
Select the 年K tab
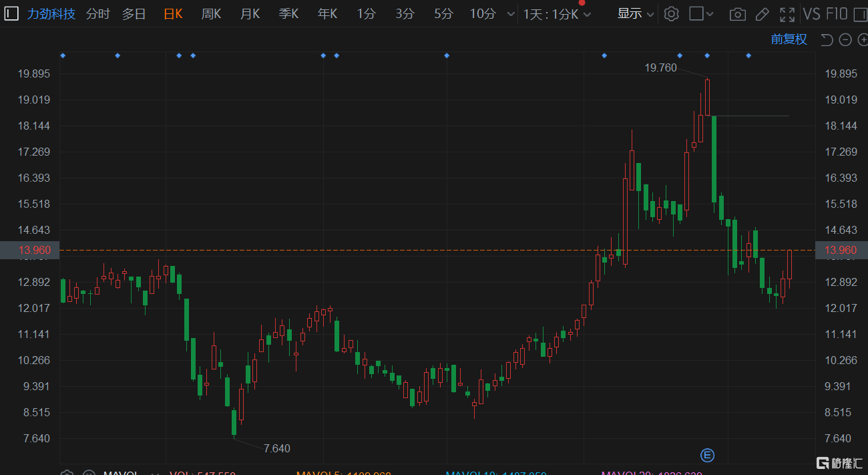(x=327, y=14)
